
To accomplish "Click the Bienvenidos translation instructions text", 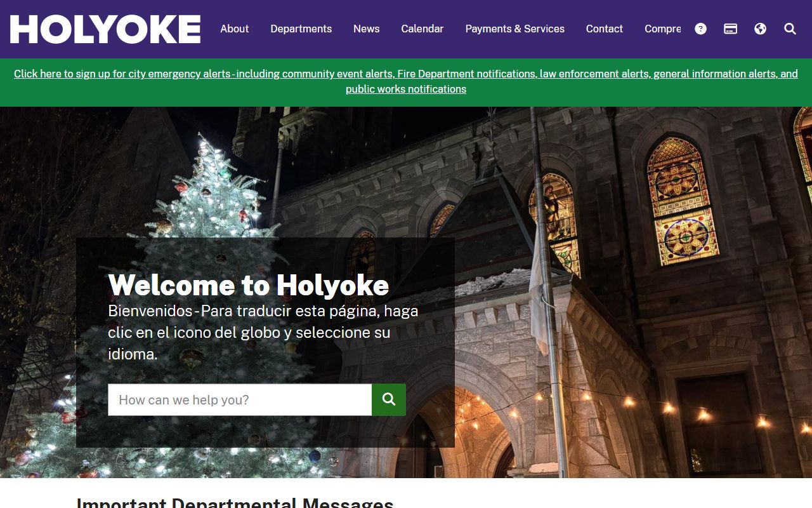I will point(263,332).
